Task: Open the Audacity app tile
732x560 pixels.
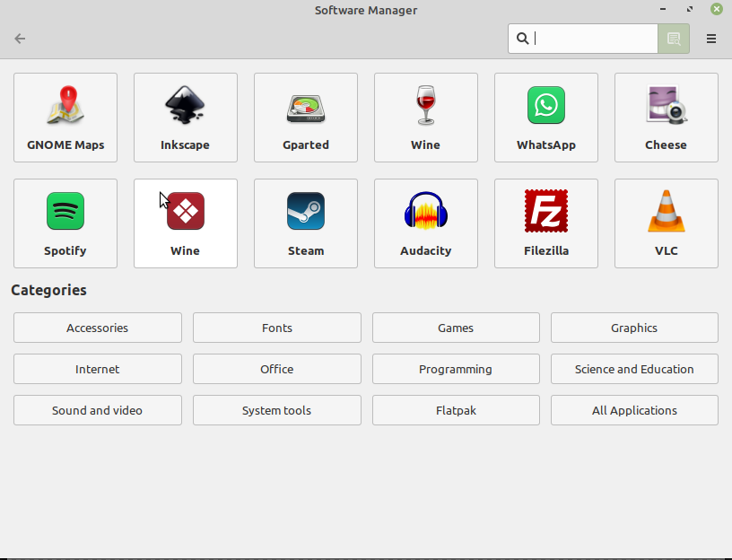Action: [x=426, y=223]
